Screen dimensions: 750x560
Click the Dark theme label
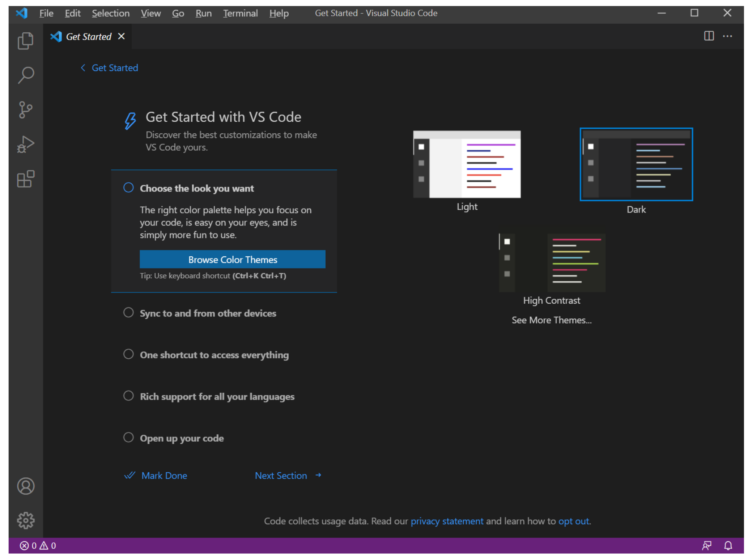point(636,209)
